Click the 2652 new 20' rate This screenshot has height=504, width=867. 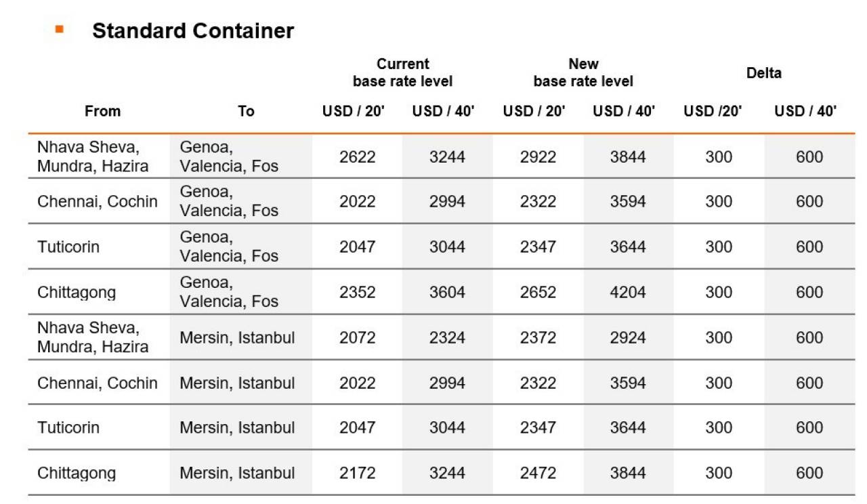pos(538,292)
